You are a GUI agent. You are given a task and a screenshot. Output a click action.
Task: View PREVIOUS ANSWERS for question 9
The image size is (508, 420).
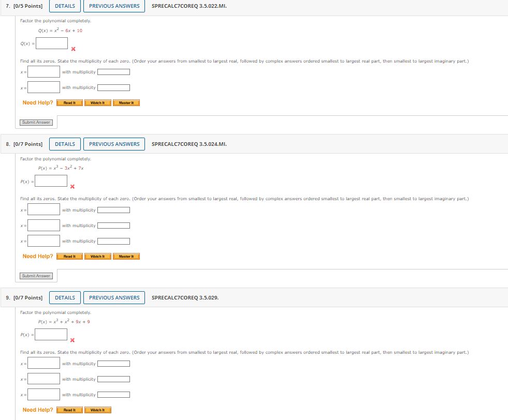[114, 297]
